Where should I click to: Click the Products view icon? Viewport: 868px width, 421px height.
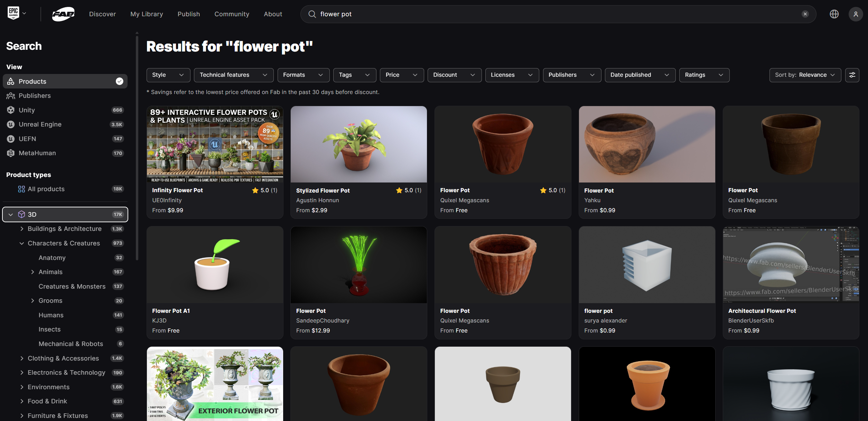(x=11, y=81)
